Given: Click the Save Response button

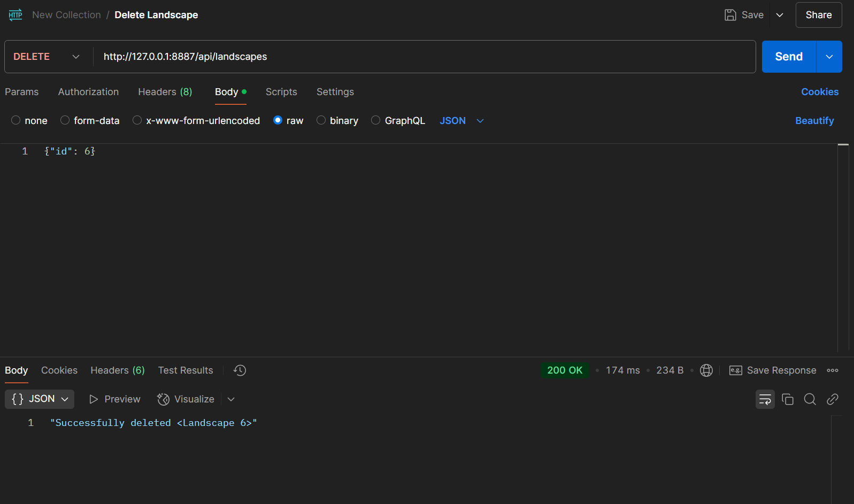Looking at the screenshot, I should coord(773,370).
